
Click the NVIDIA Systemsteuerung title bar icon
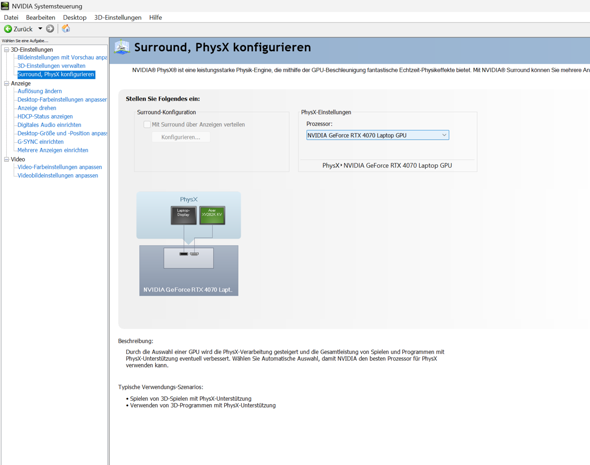5,6
